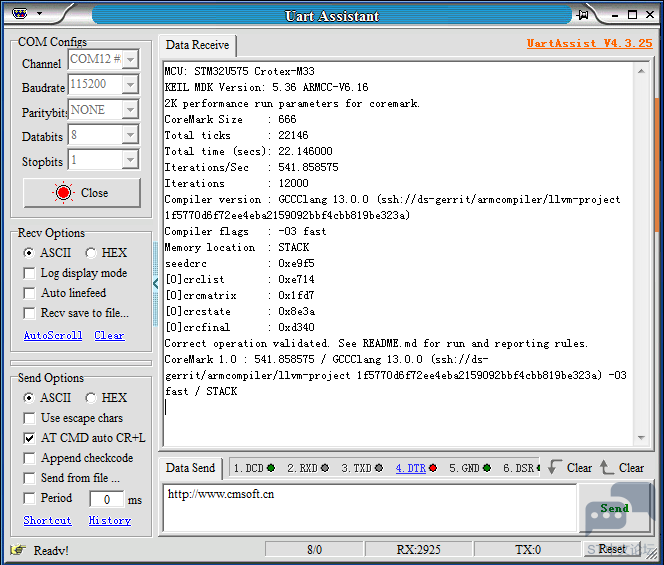Open the UartAssist V4.3.25 link
The width and height of the screenshot is (664, 565).
[589, 43]
